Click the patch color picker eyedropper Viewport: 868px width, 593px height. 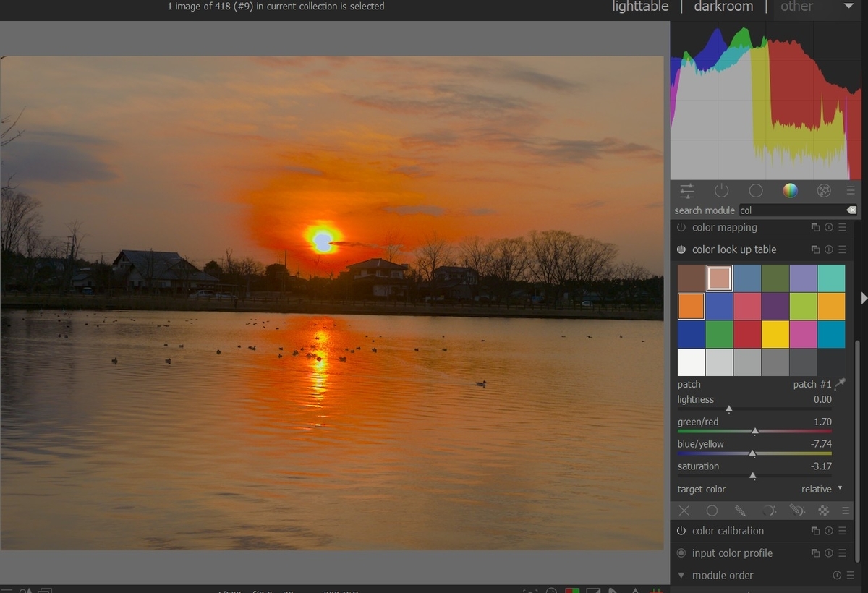pos(840,383)
